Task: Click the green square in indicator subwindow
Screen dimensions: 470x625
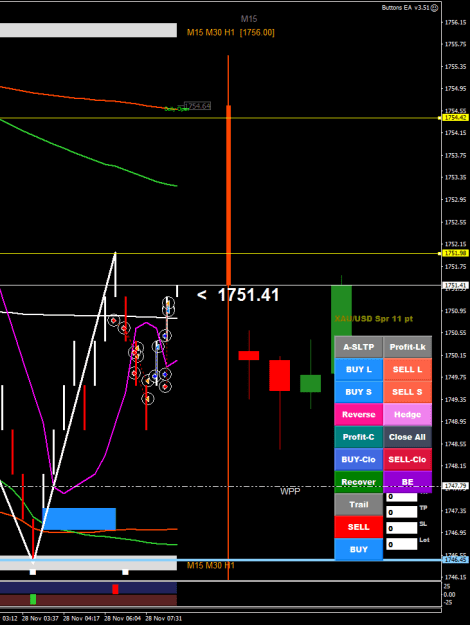Action: (33, 599)
